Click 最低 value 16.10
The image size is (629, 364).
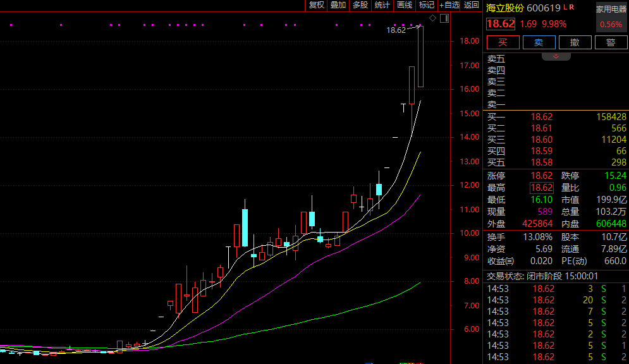click(x=542, y=200)
